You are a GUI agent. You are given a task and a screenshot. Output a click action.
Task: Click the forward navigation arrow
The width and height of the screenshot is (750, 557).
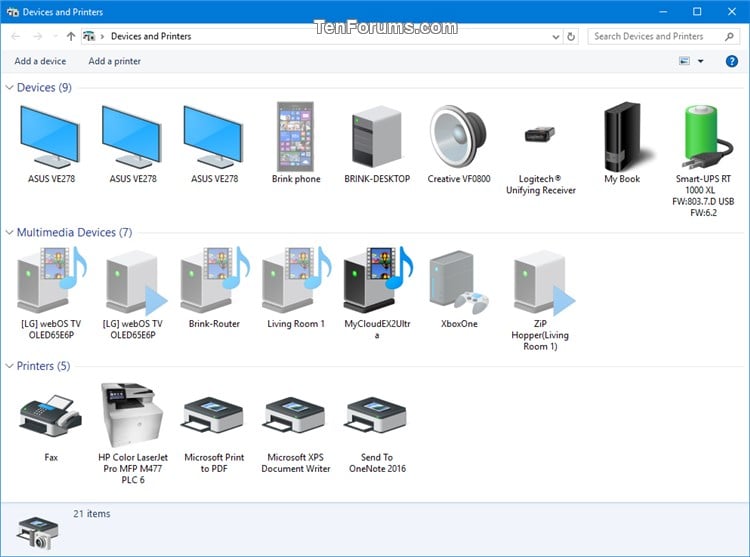(38, 36)
